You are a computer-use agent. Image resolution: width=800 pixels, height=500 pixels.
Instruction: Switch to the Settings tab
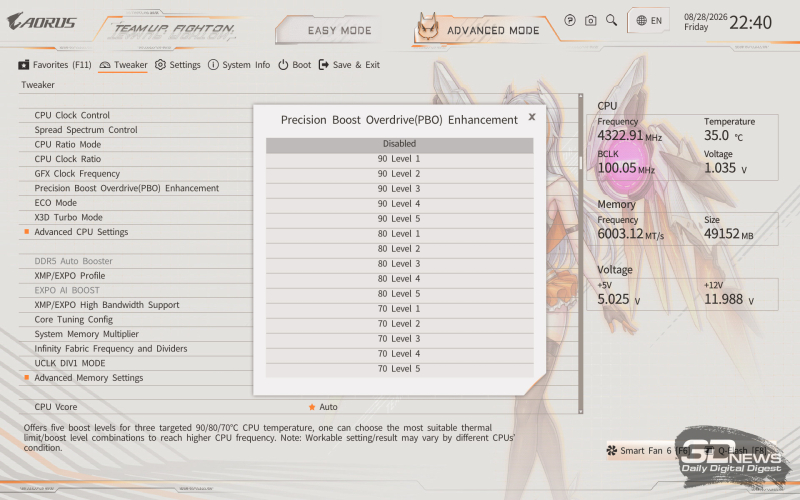pos(178,65)
